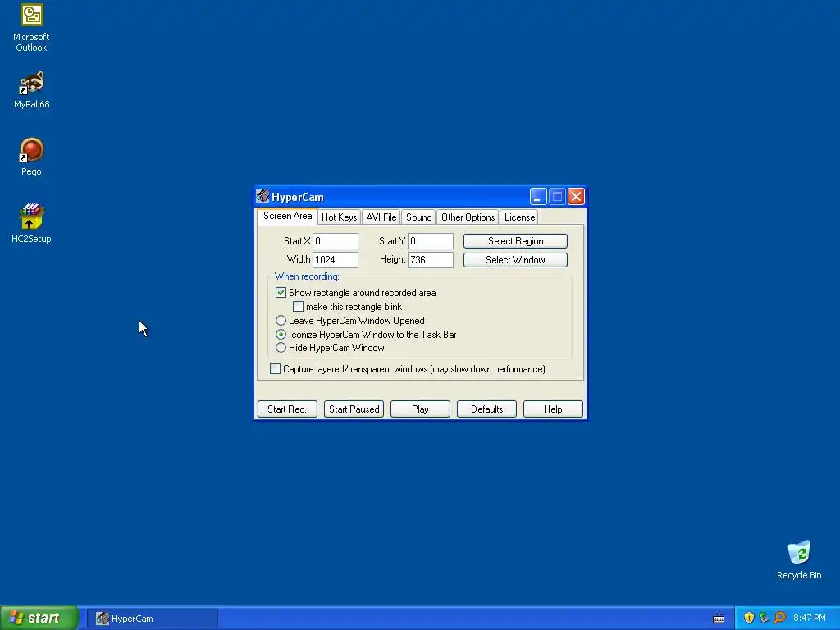840x630 pixels.
Task: Open the Start menu
Action: (39, 618)
